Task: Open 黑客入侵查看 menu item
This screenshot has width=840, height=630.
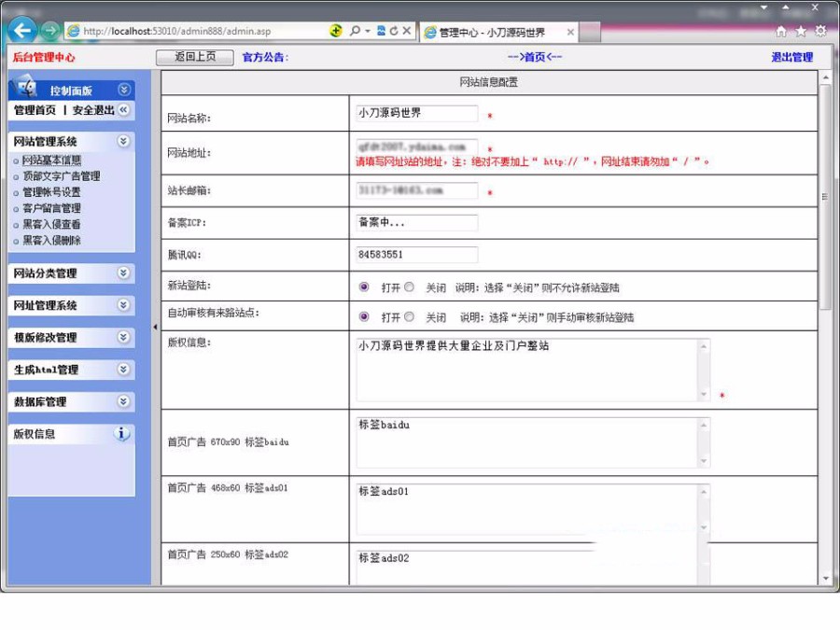Action: pyautogui.click(x=51, y=224)
